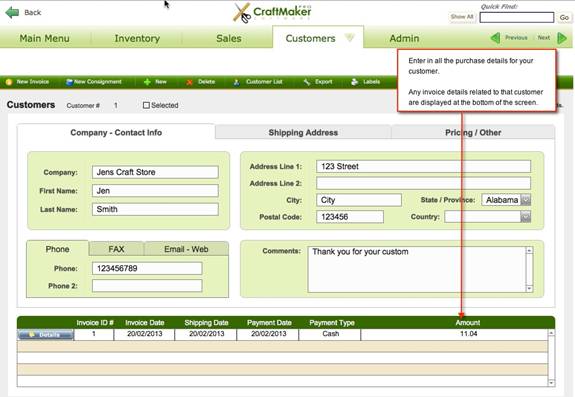Viewport: 575px width, 397px height.
Task: Toggle the Selected checkbox
Action: coord(146,105)
